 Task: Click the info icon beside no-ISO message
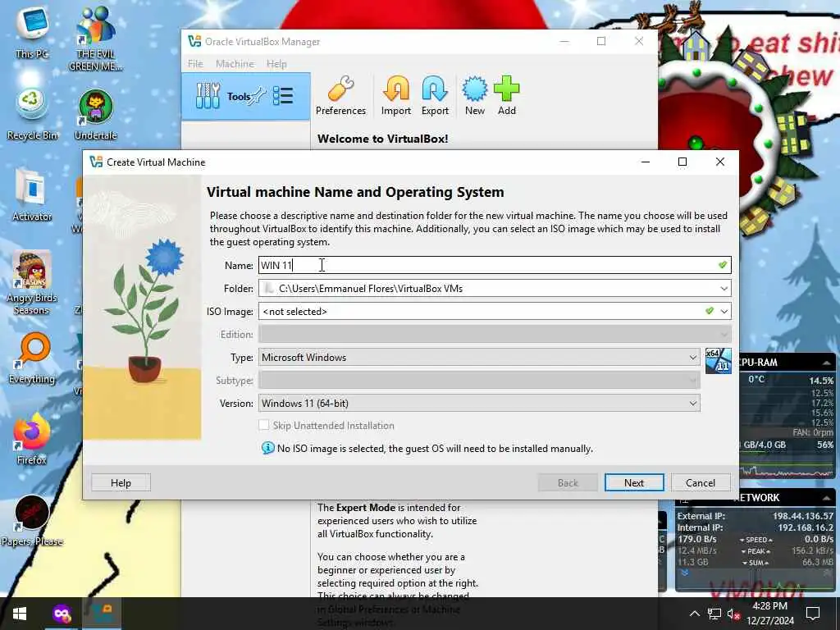point(267,448)
